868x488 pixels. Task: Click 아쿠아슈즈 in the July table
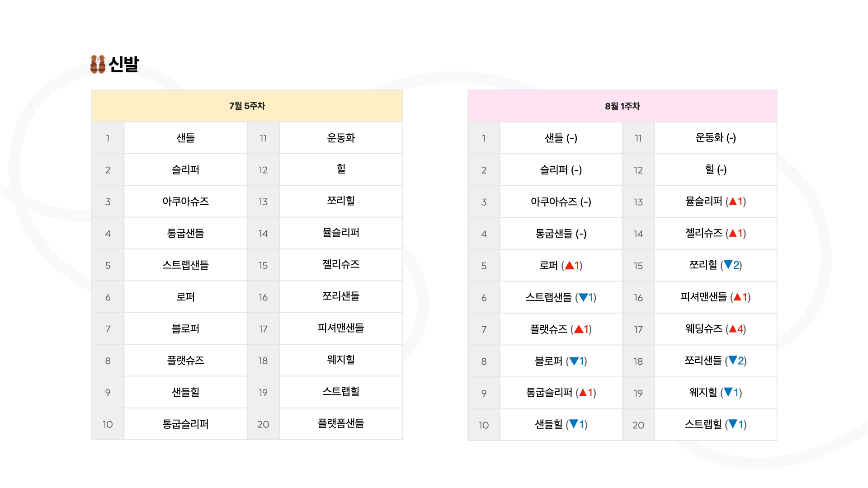[185, 202]
